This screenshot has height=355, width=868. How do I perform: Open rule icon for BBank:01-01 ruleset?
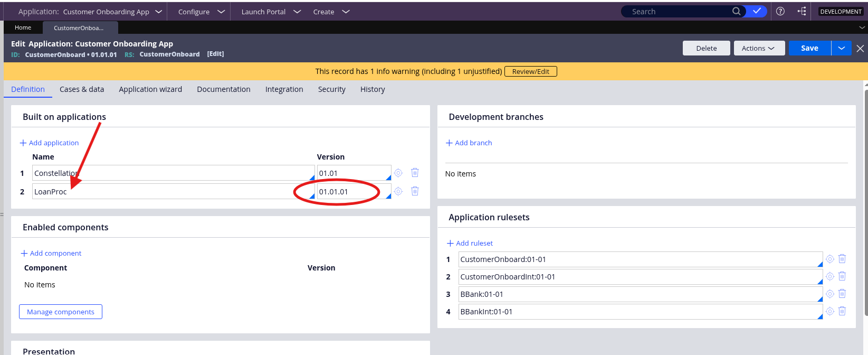830,294
